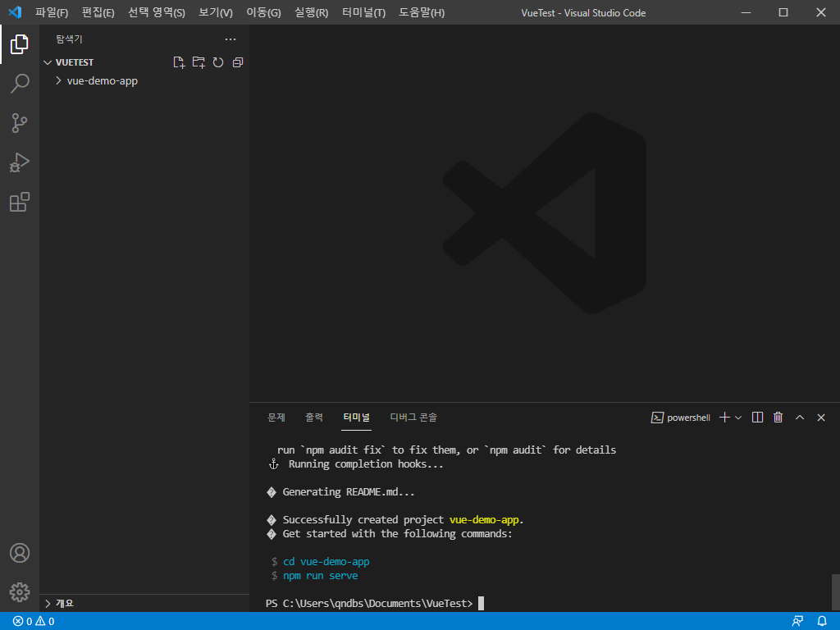840x630 pixels.
Task: Split the terminal pane
Action: pos(757,418)
